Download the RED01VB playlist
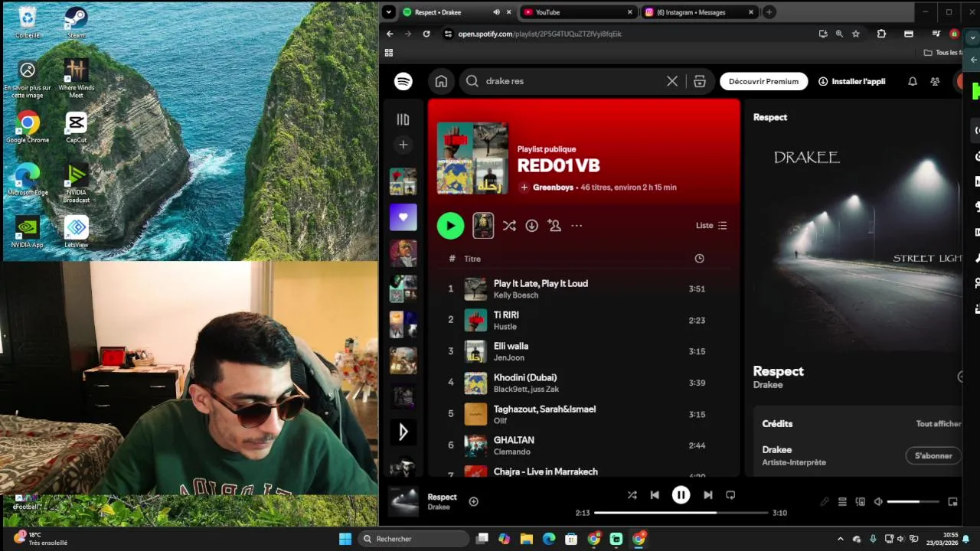Screen dimensions: 980x551 click(531, 226)
